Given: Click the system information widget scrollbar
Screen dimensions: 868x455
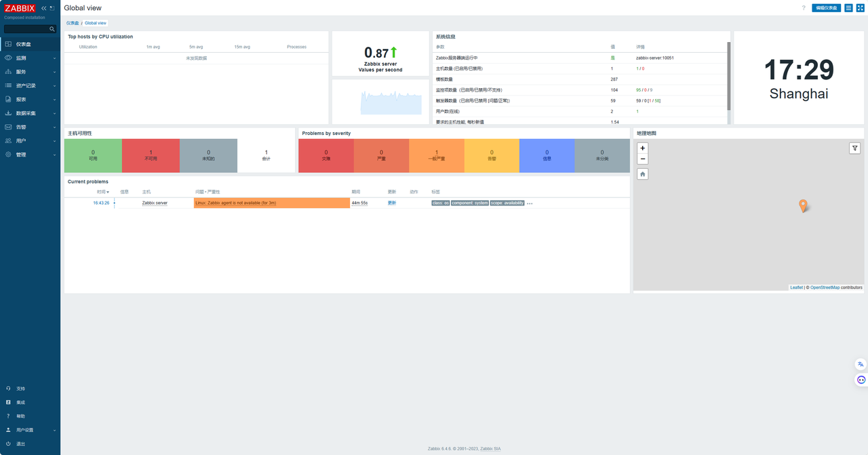Looking at the screenshot, I should coord(729,76).
